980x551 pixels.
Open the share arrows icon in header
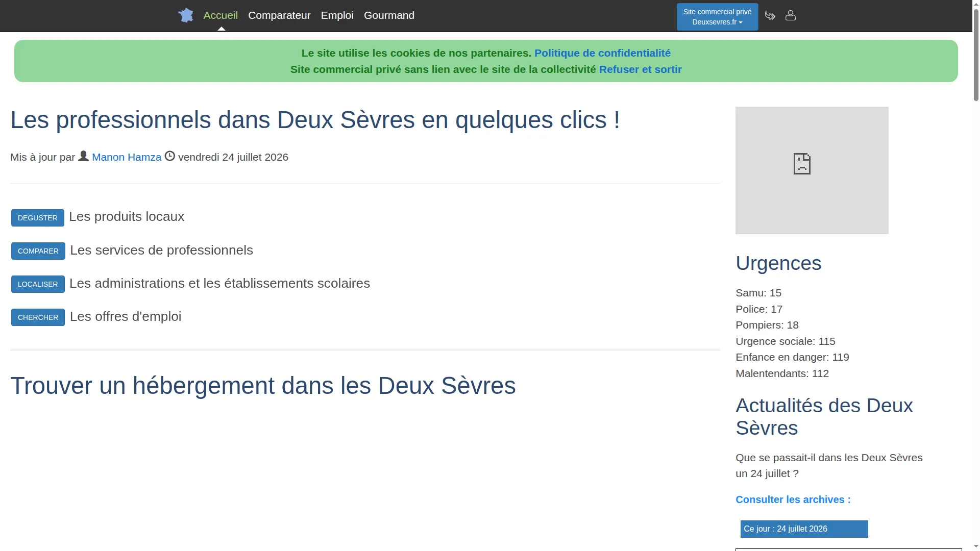pos(770,16)
